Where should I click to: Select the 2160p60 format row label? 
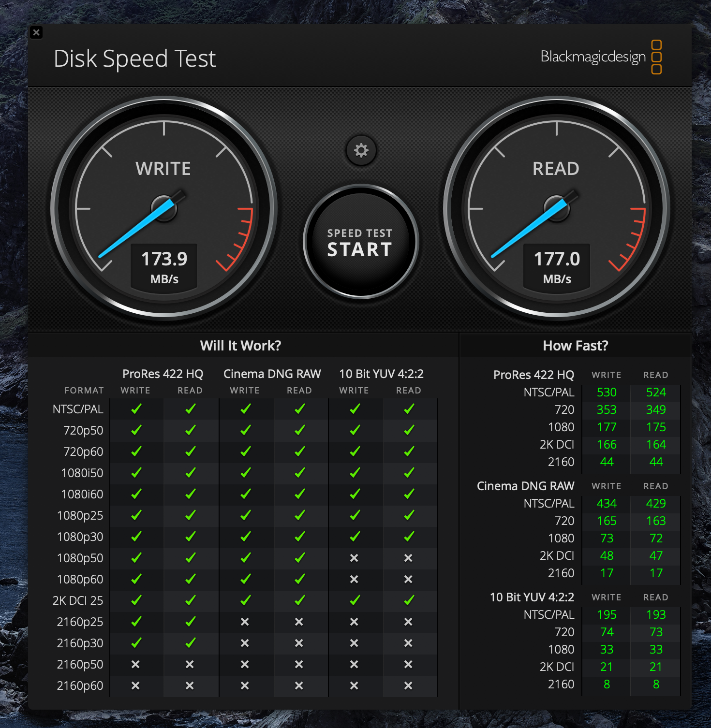[x=80, y=685]
